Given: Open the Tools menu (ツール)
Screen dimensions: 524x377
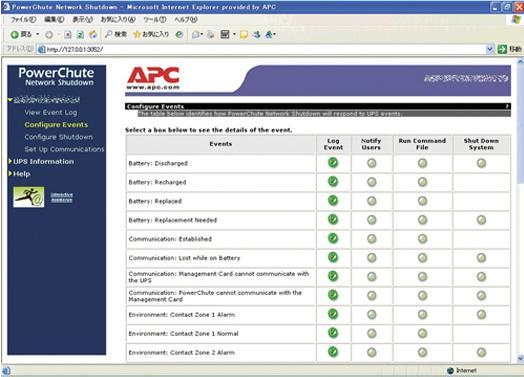Looking at the screenshot, I should click(155, 20).
